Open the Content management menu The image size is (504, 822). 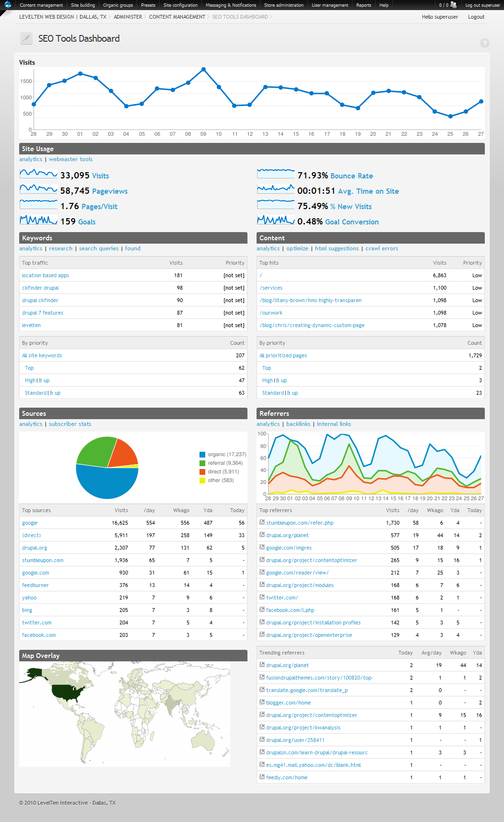coord(41,5)
